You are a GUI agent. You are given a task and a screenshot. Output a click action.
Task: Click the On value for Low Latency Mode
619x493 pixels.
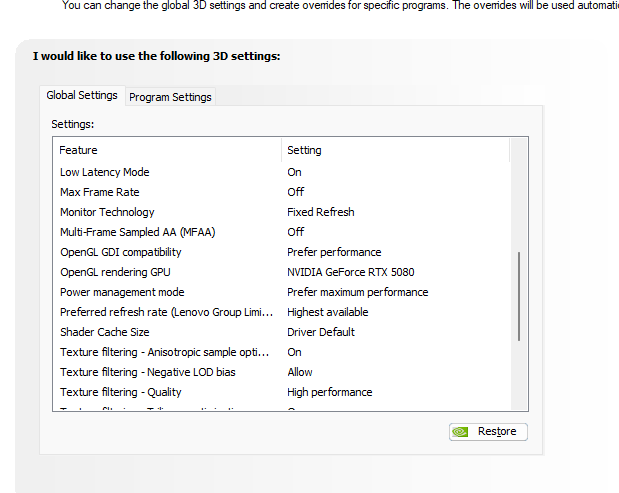point(294,172)
